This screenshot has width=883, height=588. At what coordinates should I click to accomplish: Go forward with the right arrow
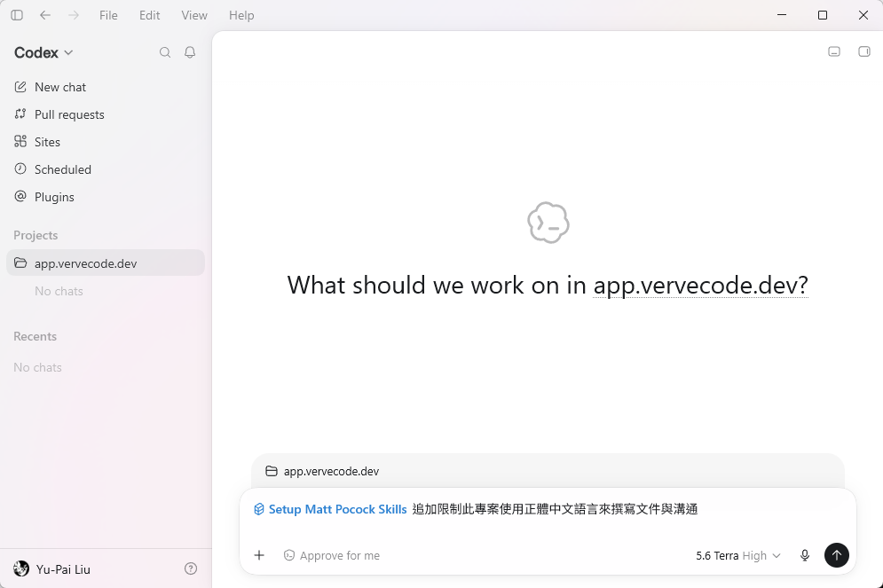pyautogui.click(x=74, y=15)
